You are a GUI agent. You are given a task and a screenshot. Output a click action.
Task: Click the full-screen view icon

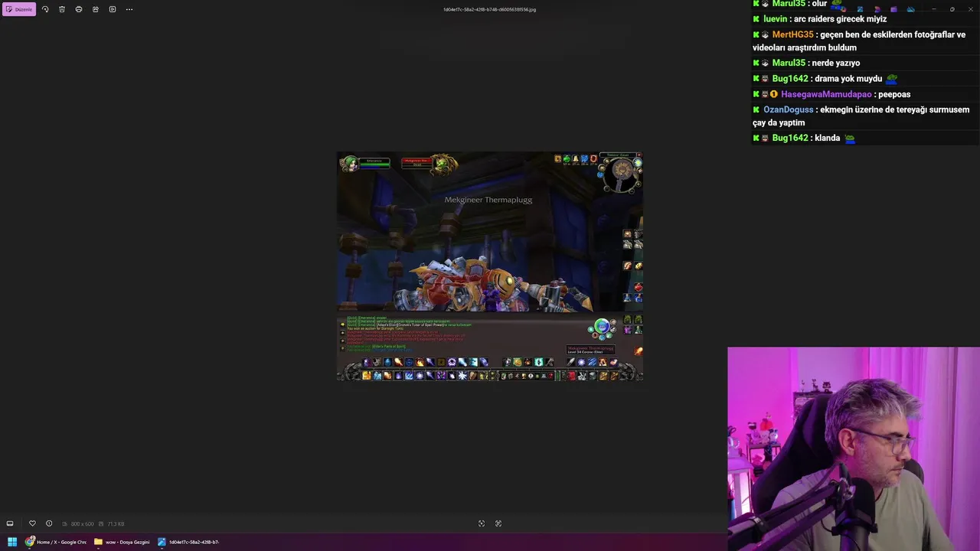click(x=498, y=523)
